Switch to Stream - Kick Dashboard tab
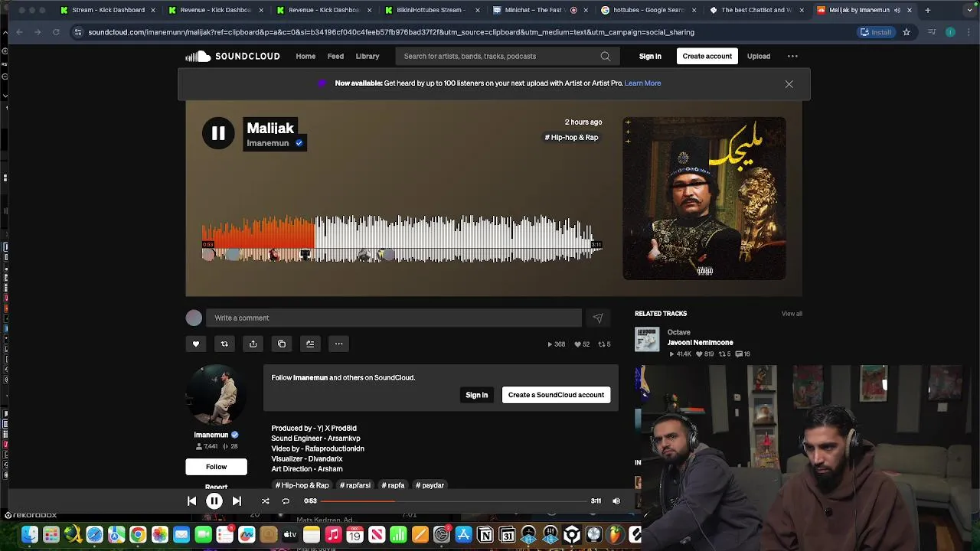This screenshot has height=551, width=980. (x=108, y=10)
